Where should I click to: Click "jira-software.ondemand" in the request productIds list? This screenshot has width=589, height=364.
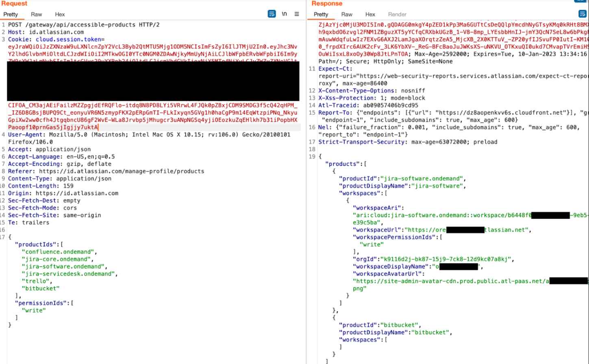[x=63, y=266]
